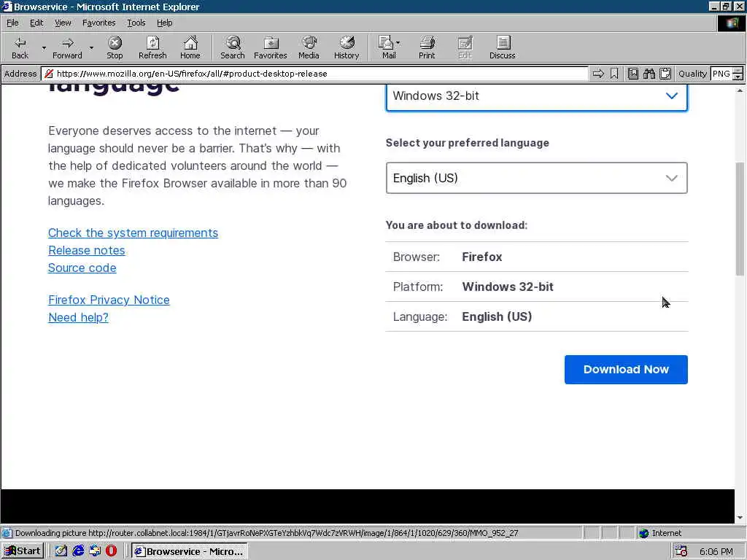Open the Search pane icon

(233, 47)
